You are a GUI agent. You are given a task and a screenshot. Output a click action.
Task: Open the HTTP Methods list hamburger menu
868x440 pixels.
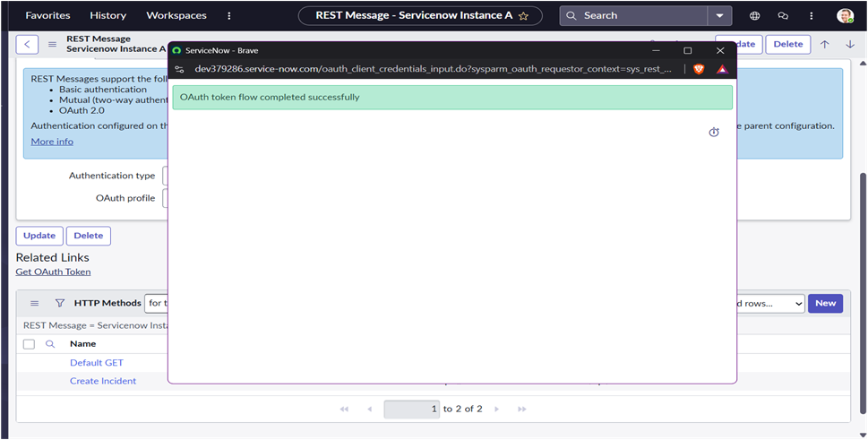tap(34, 303)
